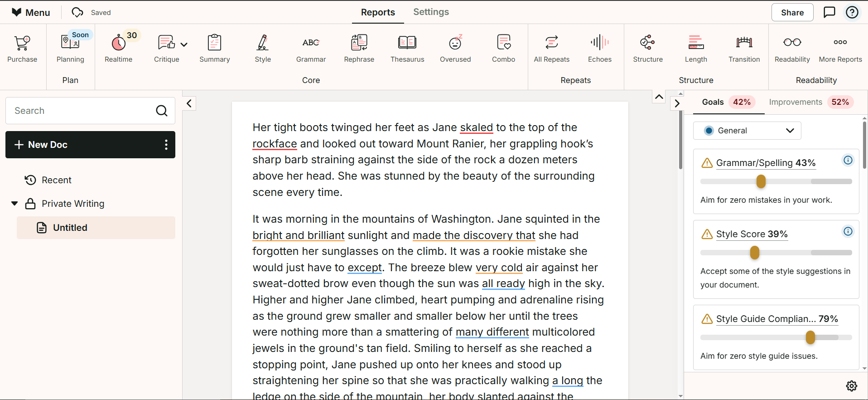Run the sentence Length report
Screen dimensions: 868x400
coord(696,49)
